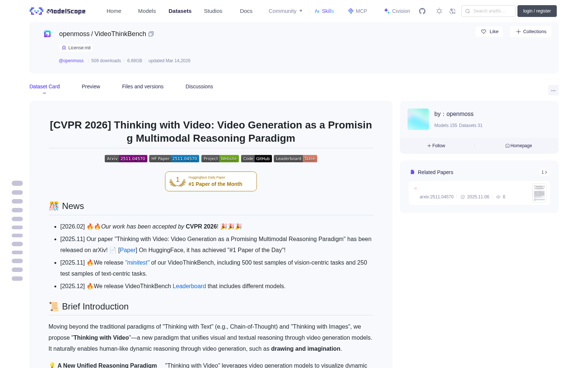The height and width of the screenshot is (368, 588).
Task: Click the first outline marker in left sidebar
Action: (17, 183)
